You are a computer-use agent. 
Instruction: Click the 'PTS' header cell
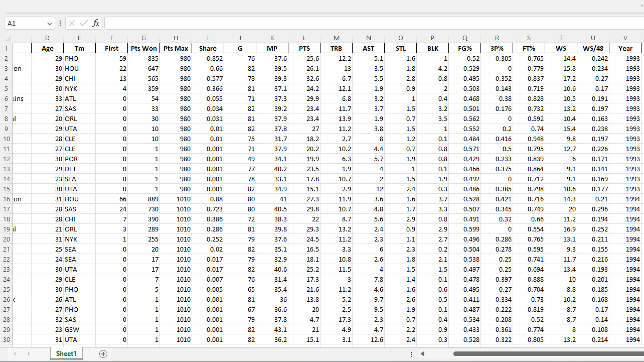304,48
